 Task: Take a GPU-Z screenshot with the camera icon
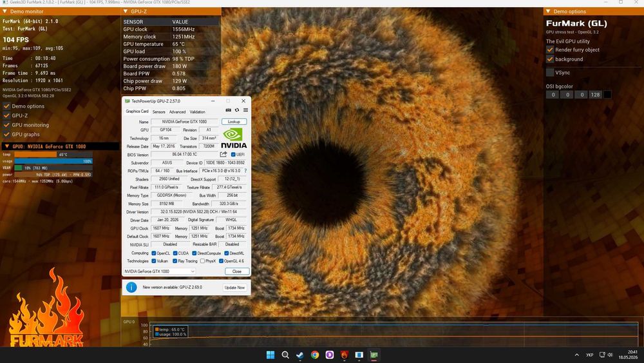(229, 110)
